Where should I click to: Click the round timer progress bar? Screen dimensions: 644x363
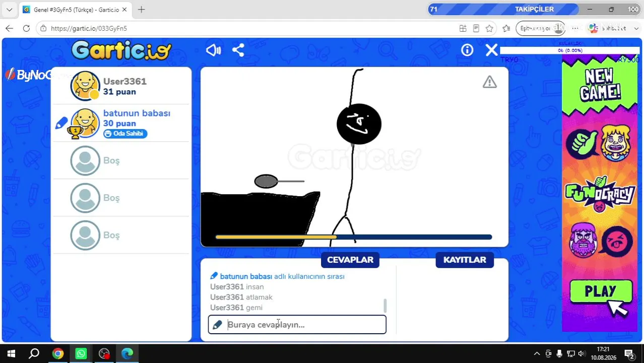coord(354,237)
